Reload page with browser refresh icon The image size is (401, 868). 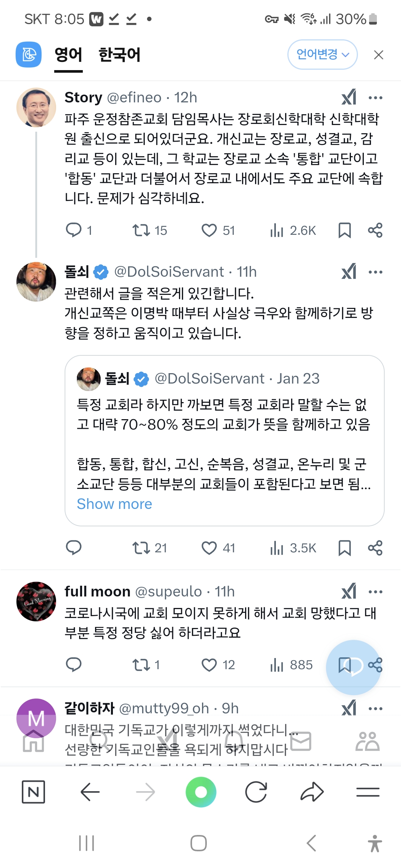pyautogui.click(x=256, y=792)
